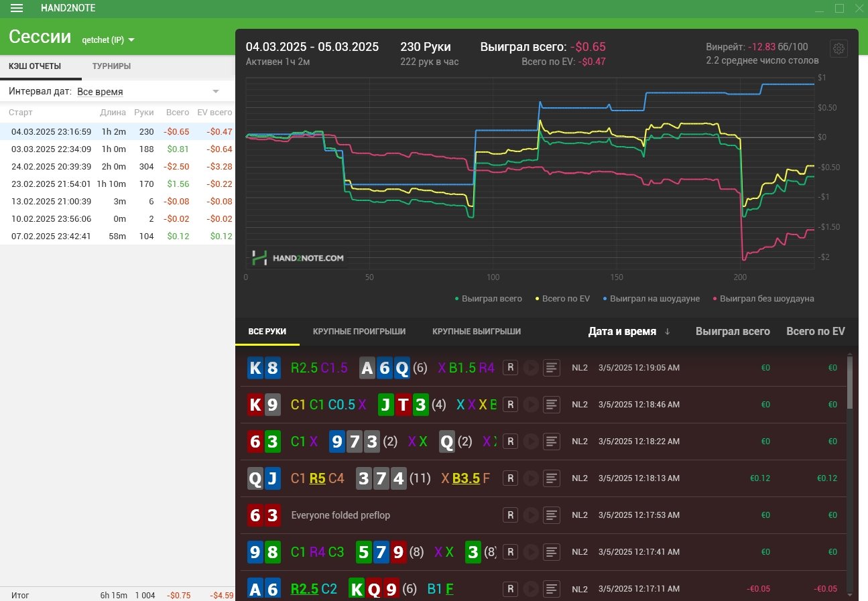This screenshot has width=868, height=601.
Task: Open graph settings gear icon
Action: (839, 49)
